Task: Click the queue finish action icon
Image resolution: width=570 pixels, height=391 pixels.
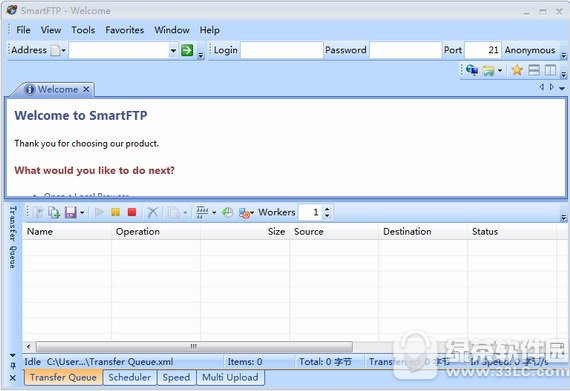Action: click(244, 213)
